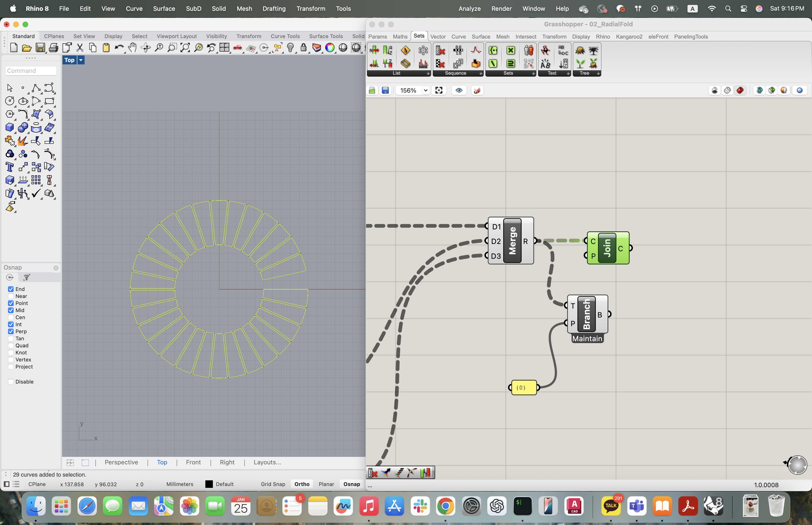The height and width of the screenshot is (525, 812).
Task: Open the Kangaroo2 tab in Grasshopper
Action: 629,36
